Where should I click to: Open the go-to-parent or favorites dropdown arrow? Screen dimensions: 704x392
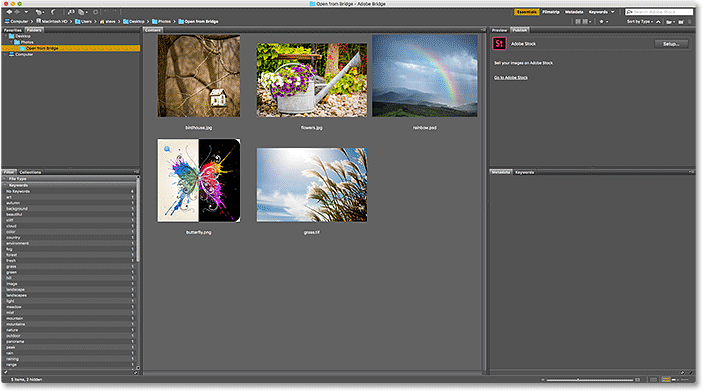pyautogui.click(x=26, y=12)
